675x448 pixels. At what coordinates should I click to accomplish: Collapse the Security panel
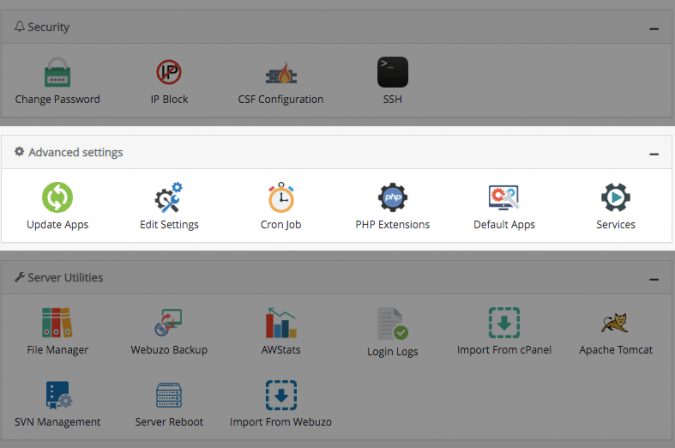(x=653, y=29)
